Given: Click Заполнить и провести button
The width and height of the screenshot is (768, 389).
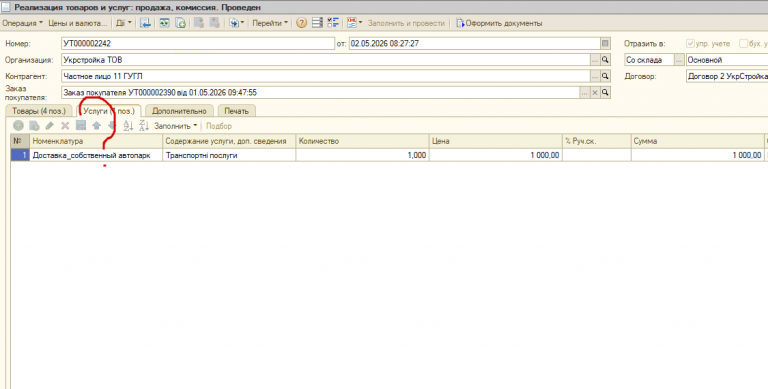Looking at the screenshot, I should 406,23.
